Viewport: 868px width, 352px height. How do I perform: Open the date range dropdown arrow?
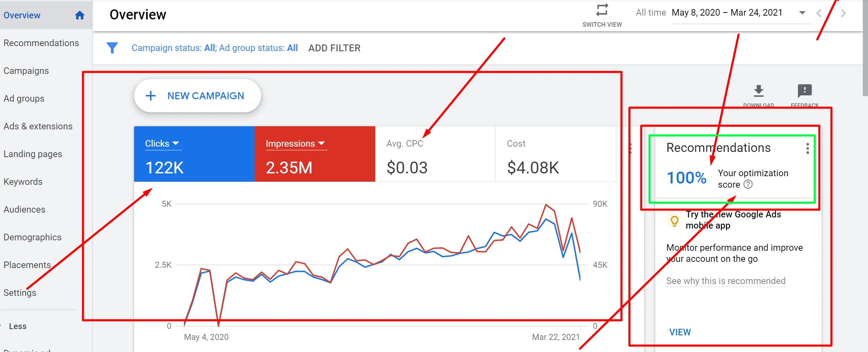point(802,13)
